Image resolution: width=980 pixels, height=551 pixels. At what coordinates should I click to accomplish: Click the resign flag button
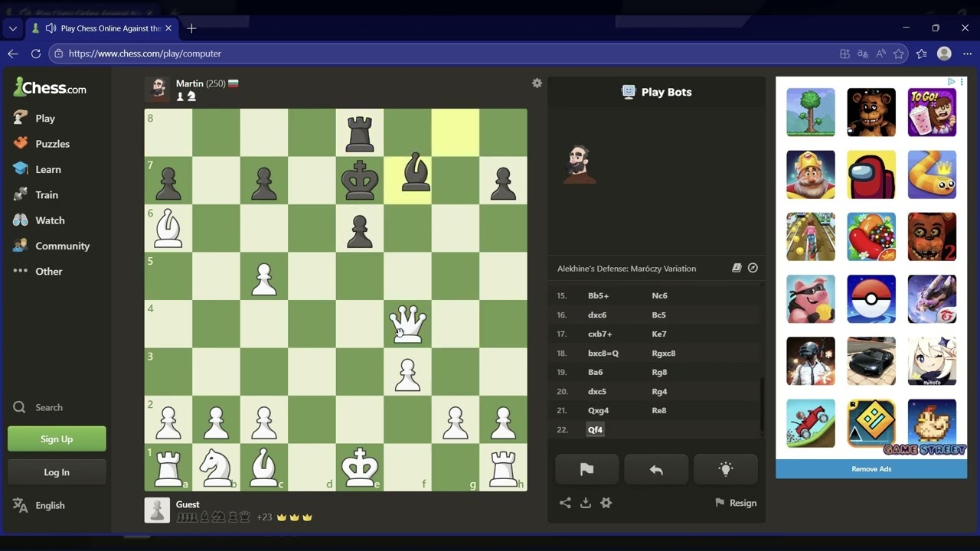pyautogui.click(x=586, y=470)
